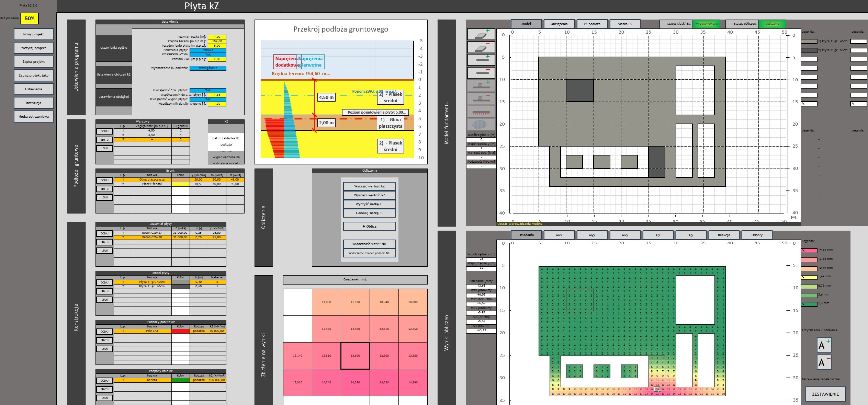Open 'Wyznaczanie kZ podłoża' szczegółowe selector
868x405 pixels.
click(x=208, y=68)
